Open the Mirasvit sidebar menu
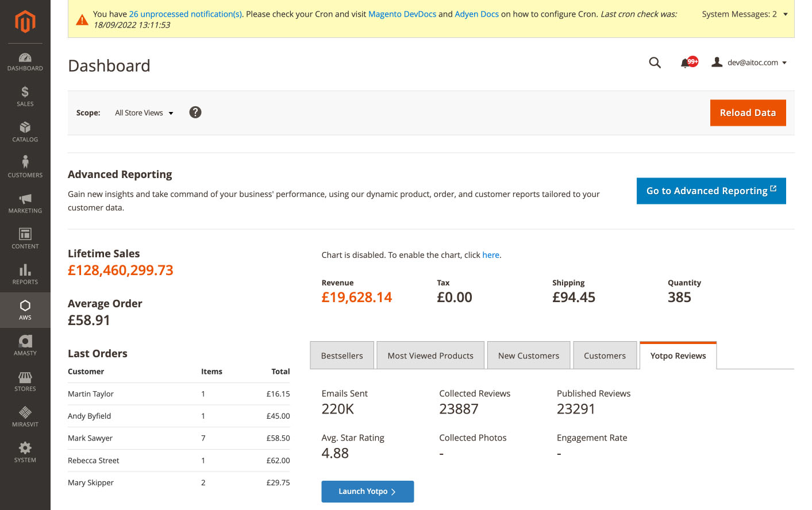 (25, 416)
